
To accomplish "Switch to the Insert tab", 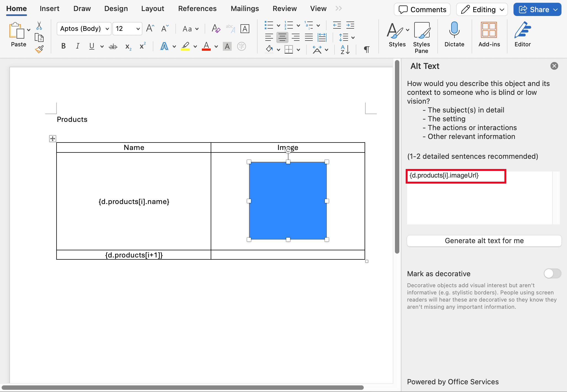I will tap(49, 9).
